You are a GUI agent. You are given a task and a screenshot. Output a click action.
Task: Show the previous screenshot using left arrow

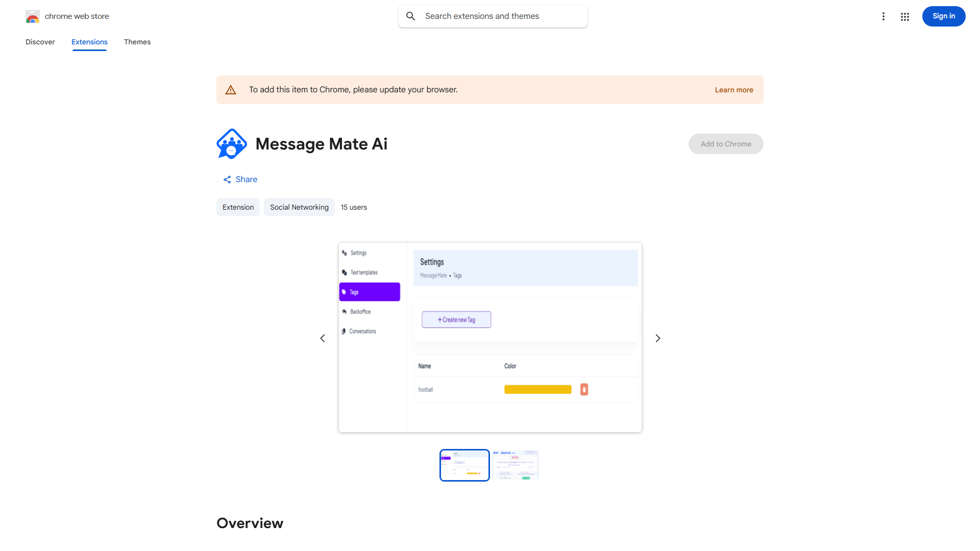pos(323,338)
